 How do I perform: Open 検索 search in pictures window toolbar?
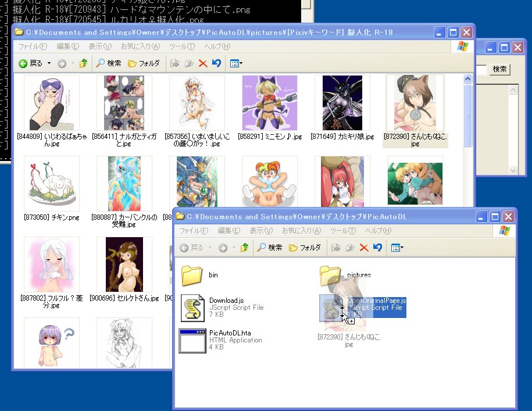(109, 63)
